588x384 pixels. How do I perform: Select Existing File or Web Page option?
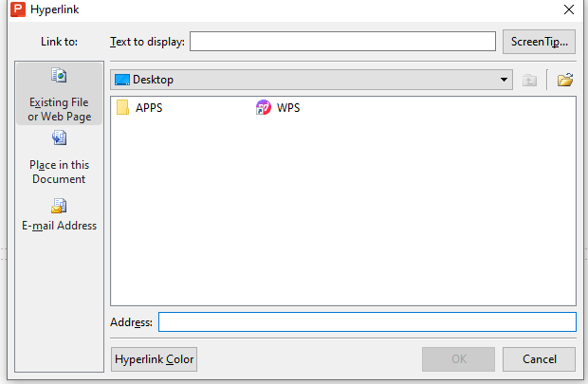coord(59,94)
